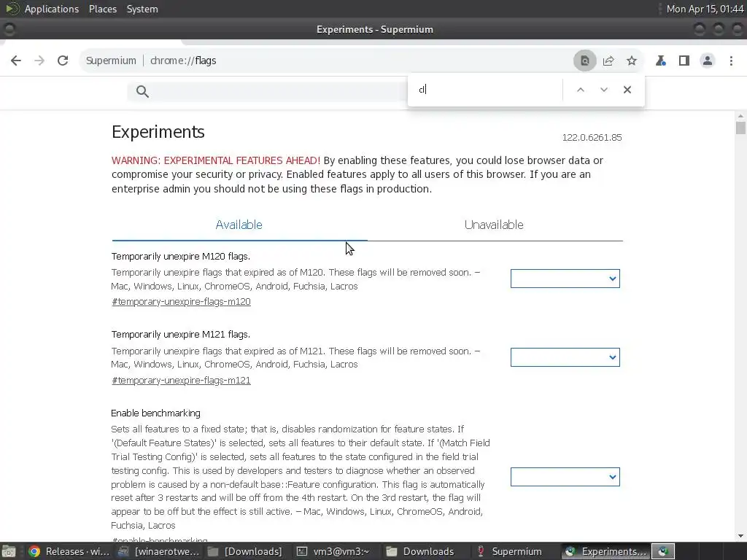
Task: Open the Places menu
Action: [x=103, y=9]
